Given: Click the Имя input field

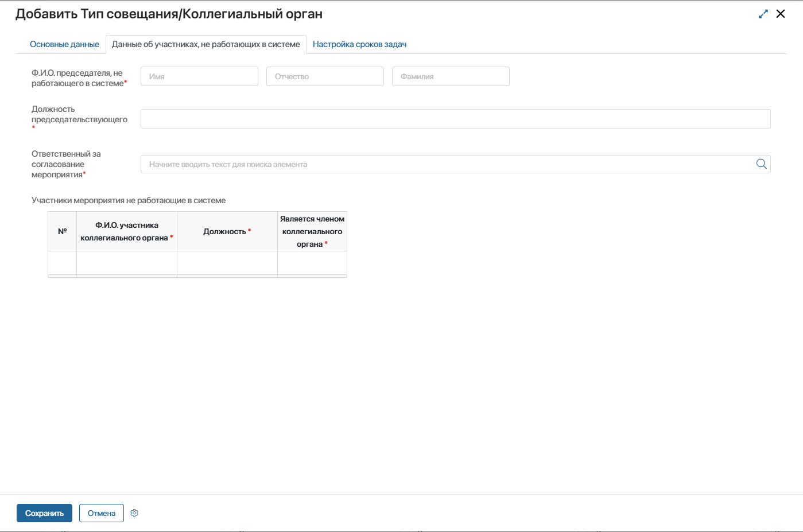Looking at the screenshot, I should point(199,76).
